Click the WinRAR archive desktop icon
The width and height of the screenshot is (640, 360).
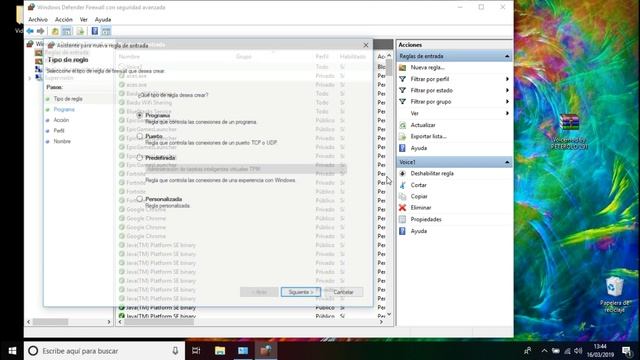click(569, 131)
